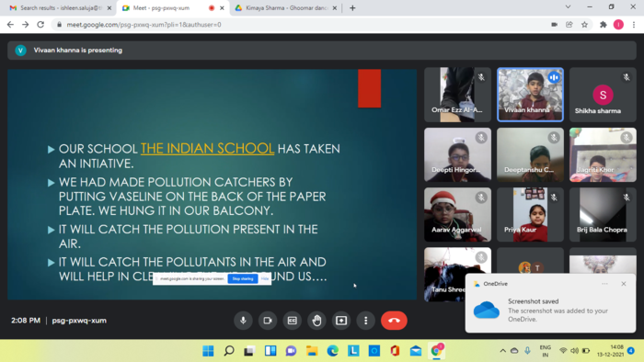Click the share page icon in address bar
The height and width of the screenshot is (362, 644).
(569, 25)
